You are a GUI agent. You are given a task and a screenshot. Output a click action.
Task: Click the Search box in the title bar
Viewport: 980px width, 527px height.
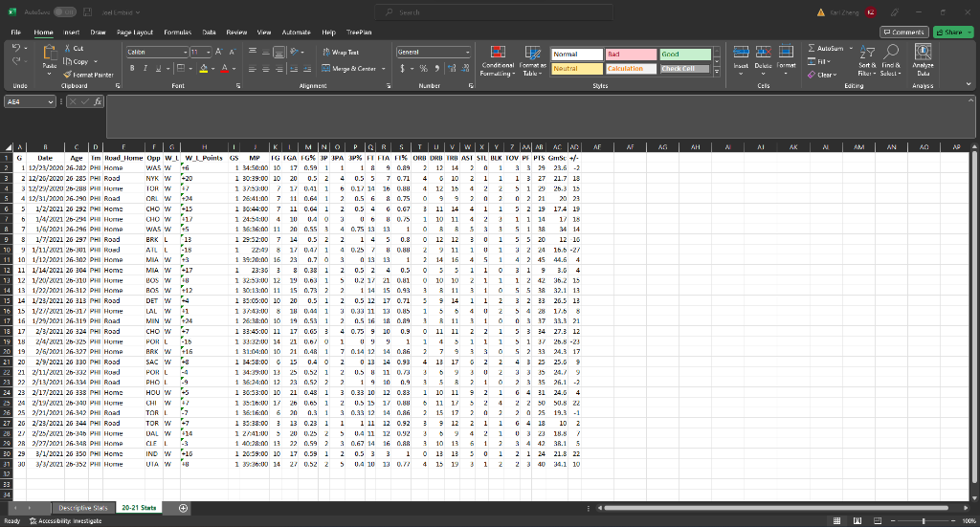pos(494,11)
